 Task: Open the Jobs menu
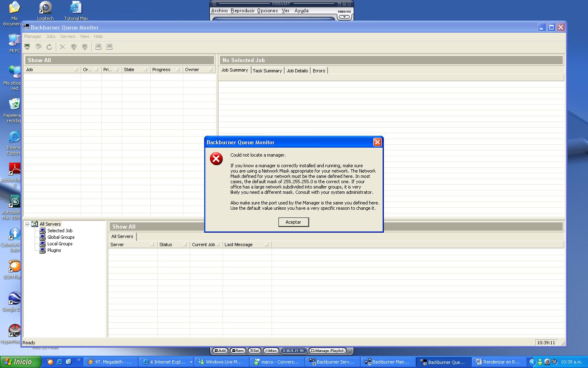point(51,36)
